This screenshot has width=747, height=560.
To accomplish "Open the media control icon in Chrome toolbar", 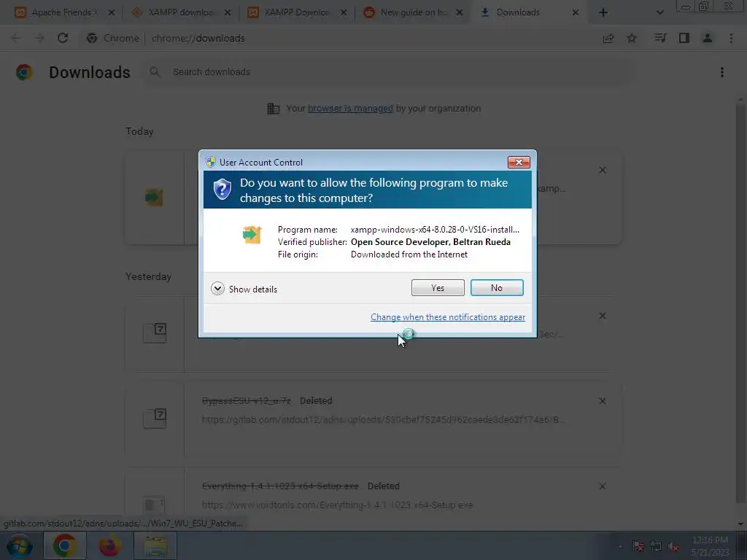I will (x=660, y=38).
